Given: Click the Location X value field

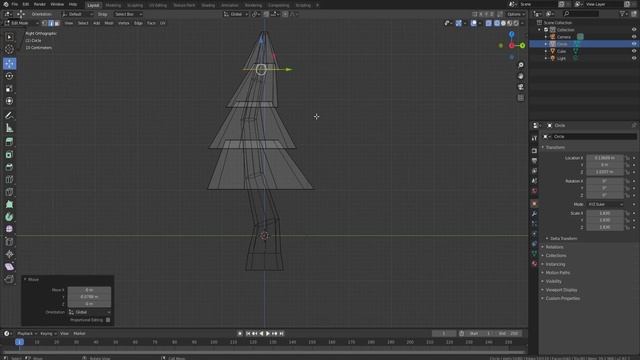Looking at the screenshot, I should coord(605,158).
